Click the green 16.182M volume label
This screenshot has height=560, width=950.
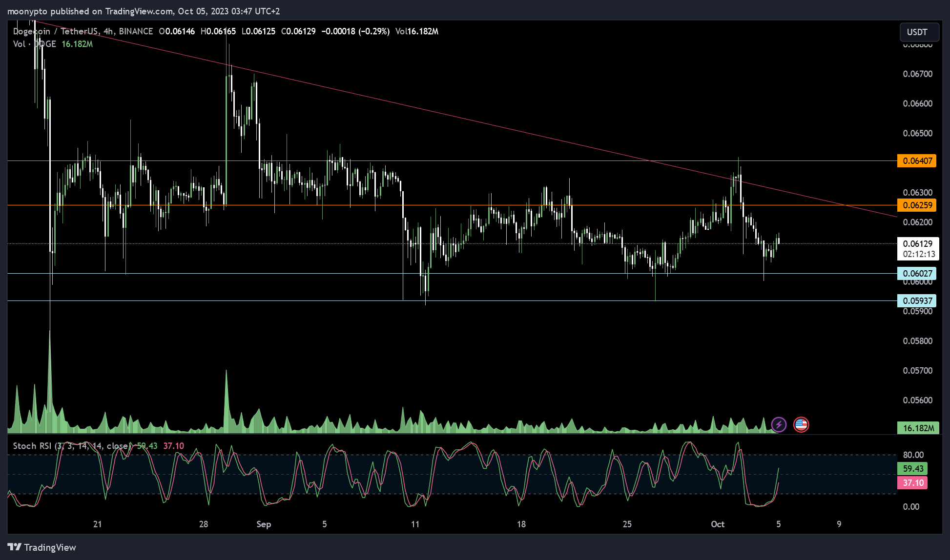point(918,428)
